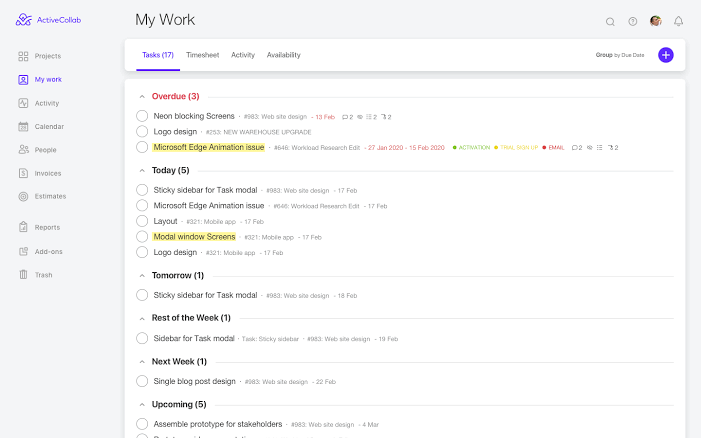
Task: Open the Group by Due Date dropdown
Action: pyautogui.click(x=620, y=55)
